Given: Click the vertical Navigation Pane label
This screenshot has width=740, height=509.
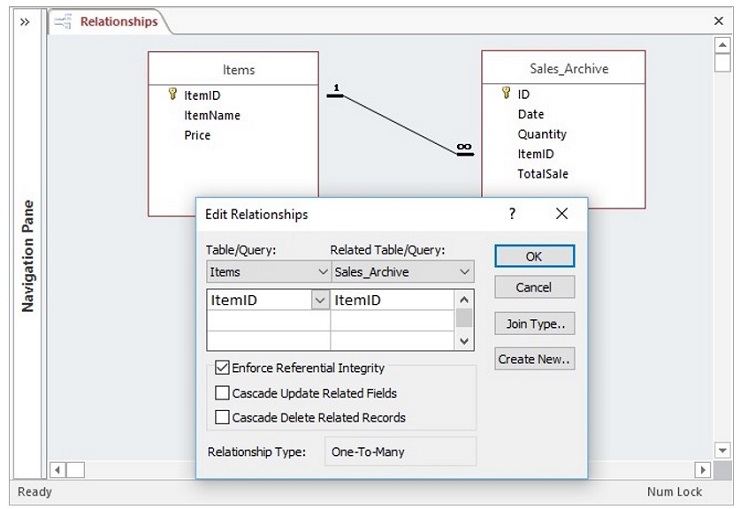Looking at the screenshot, I should point(28,256).
